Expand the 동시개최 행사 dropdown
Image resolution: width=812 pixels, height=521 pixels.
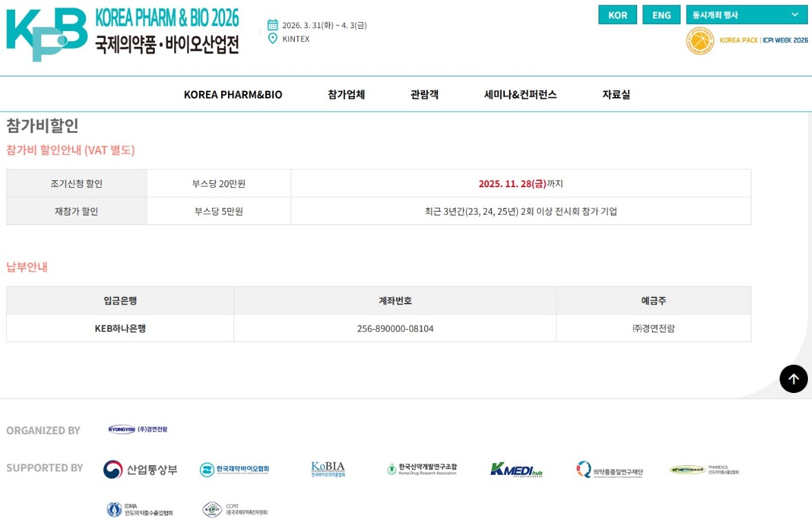pyautogui.click(x=747, y=14)
